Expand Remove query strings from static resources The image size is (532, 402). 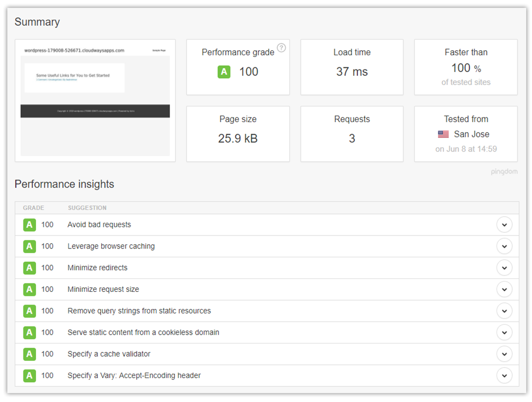504,311
